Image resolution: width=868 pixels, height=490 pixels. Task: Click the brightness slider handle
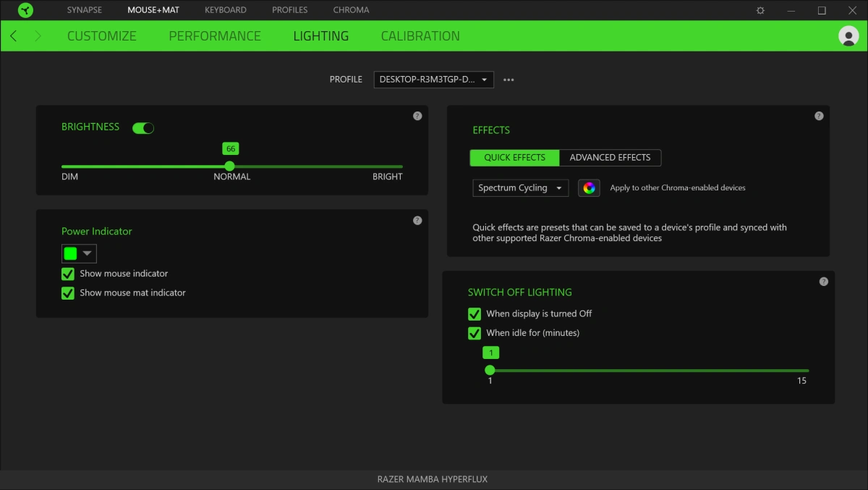pos(230,166)
